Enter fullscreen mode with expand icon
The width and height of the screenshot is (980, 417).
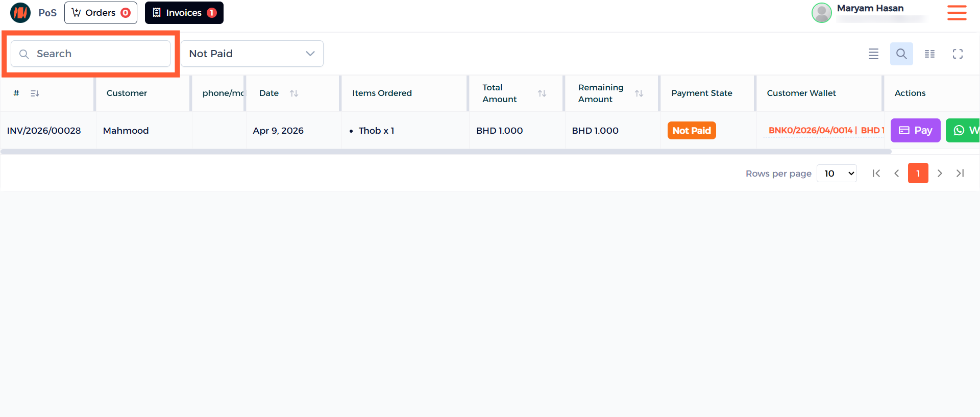pos(958,54)
